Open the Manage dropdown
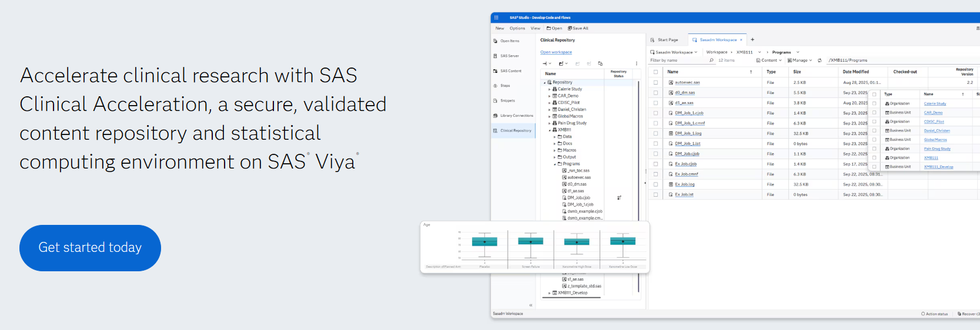980x330 pixels. (x=800, y=60)
